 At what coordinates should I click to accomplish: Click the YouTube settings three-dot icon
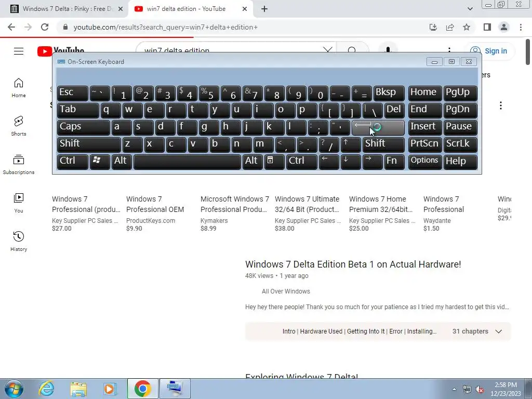[x=449, y=50]
